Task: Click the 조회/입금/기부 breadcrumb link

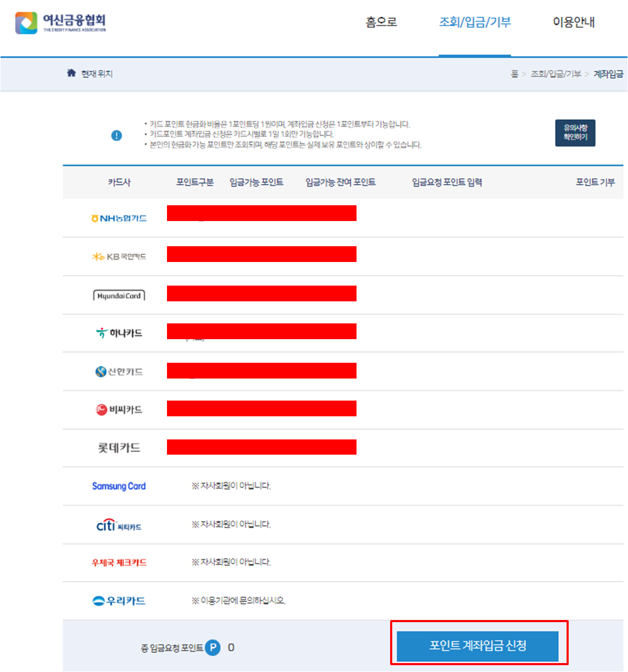Action: click(558, 74)
